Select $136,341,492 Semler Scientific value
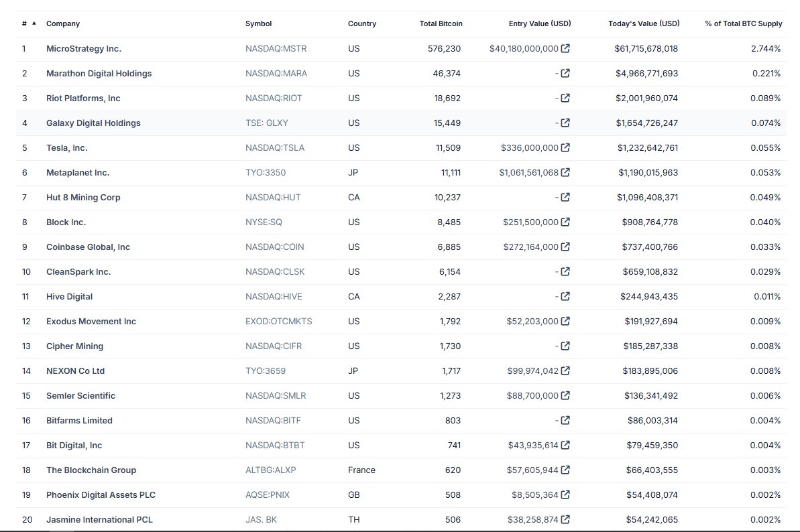This screenshot has width=800, height=532. click(651, 396)
